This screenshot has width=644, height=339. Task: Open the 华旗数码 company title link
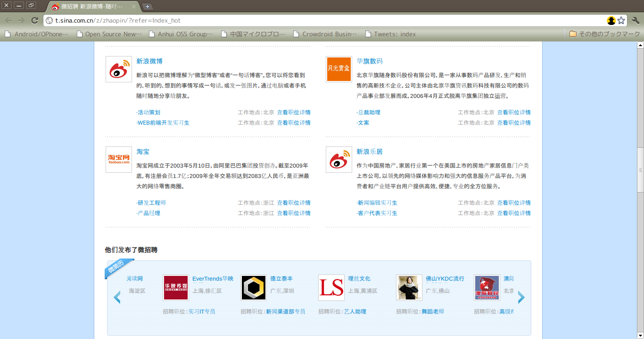click(x=370, y=61)
